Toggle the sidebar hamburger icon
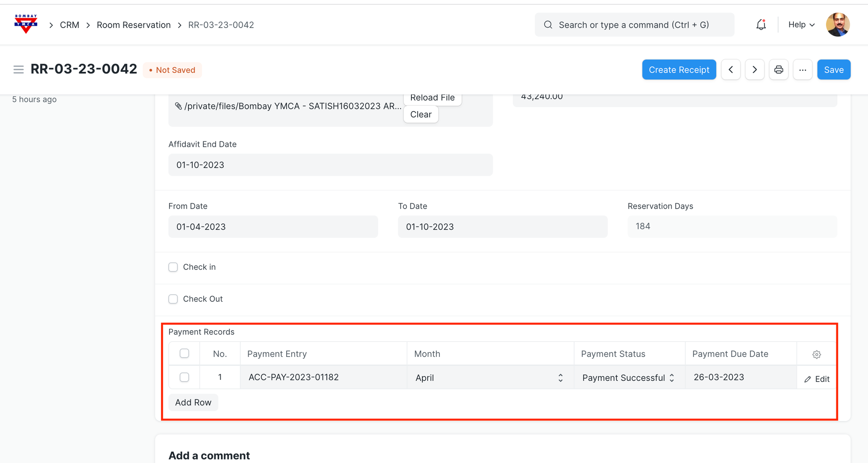868x463 pixels. coord(19,70)
